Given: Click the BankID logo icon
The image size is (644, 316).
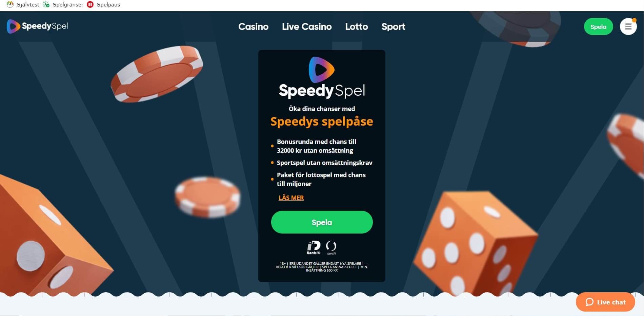Looking at the screenshot, I should click(x=314, y=247).
